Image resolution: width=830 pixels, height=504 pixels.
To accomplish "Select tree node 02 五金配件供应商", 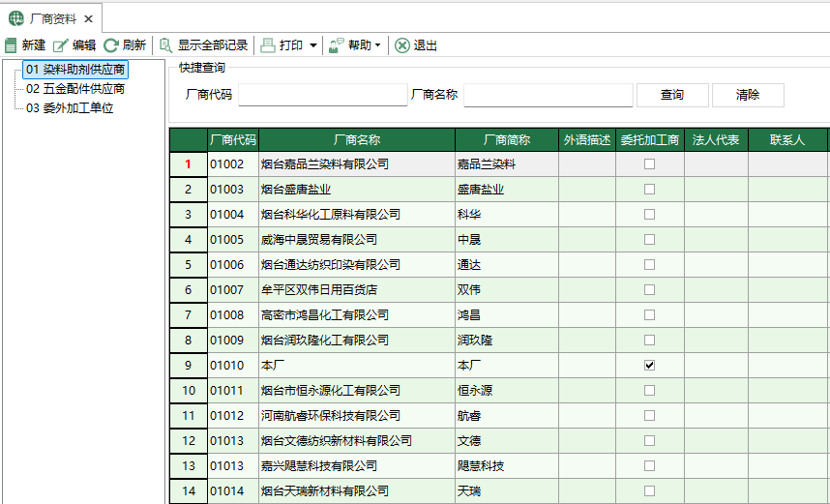I will [x=75, y=89].
